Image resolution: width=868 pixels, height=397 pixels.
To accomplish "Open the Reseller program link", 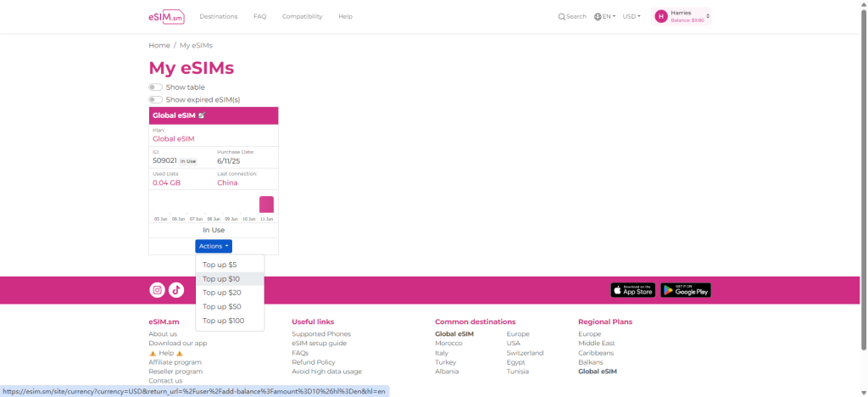I will click(x=175, y=372).
